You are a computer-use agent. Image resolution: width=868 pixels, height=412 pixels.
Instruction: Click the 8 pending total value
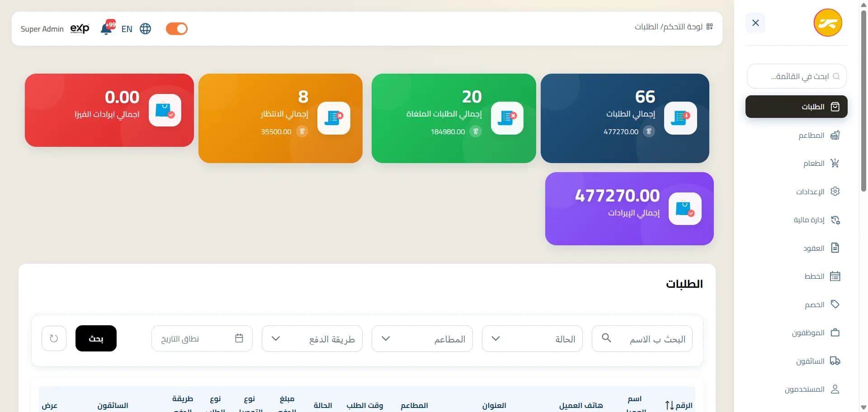coord(303,97)
